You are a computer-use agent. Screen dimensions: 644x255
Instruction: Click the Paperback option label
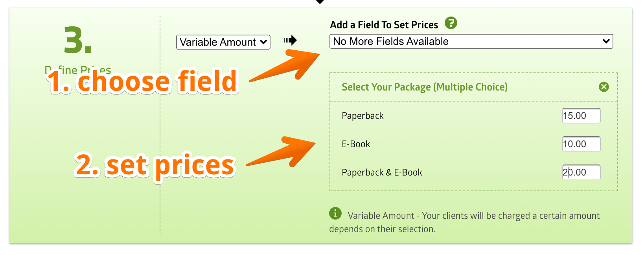362,116
